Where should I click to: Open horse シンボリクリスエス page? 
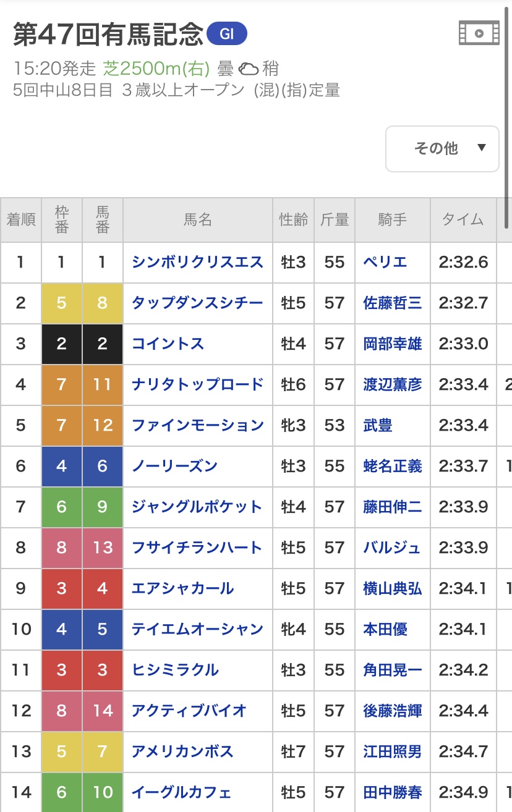tap(197, 262)
